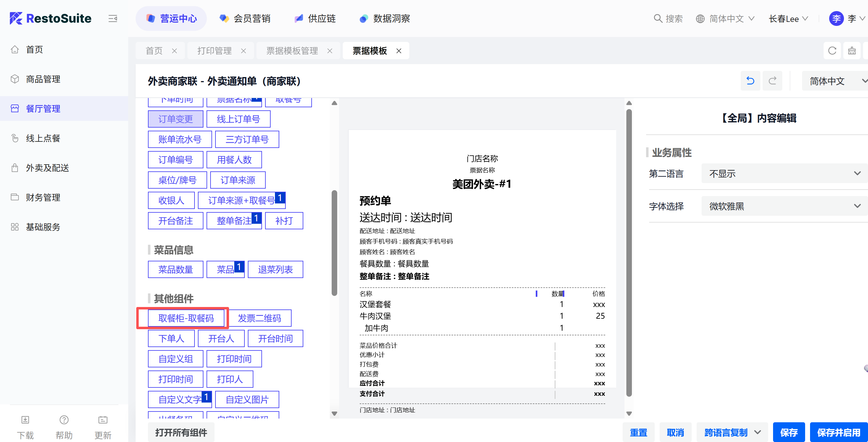
Task: Expand the 跨语言复制 dropdown arrow
Action: point(758,432)
